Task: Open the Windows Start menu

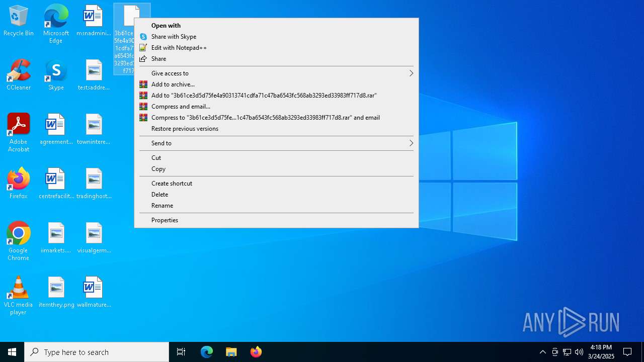Action: (12, 352)
